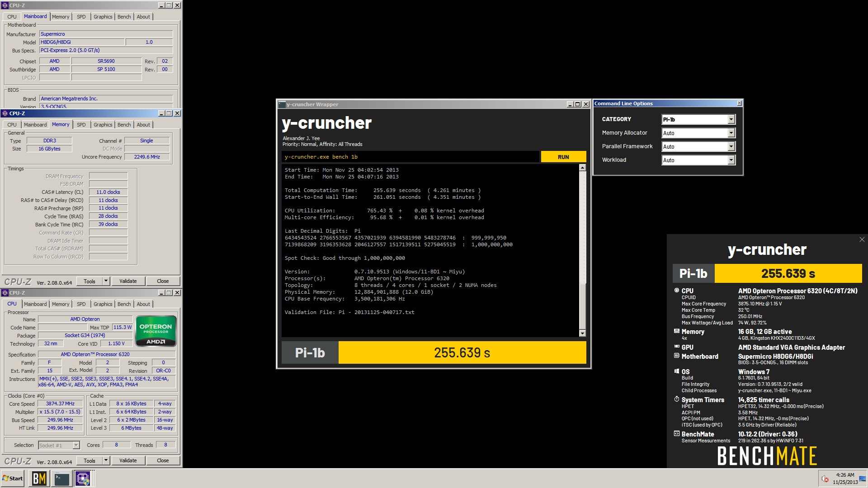Close the Command Line Options window
Screen dimensions: 868x488
click(x=740, y=103)
